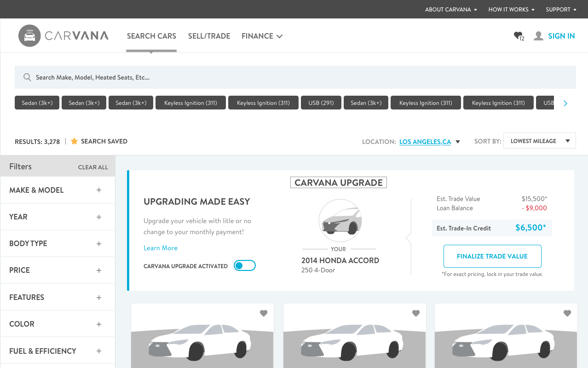Open saved favorites heart icon with 12
Image resolution: width=588 pixels, height=368 pixels.
[x=519, y=36]
